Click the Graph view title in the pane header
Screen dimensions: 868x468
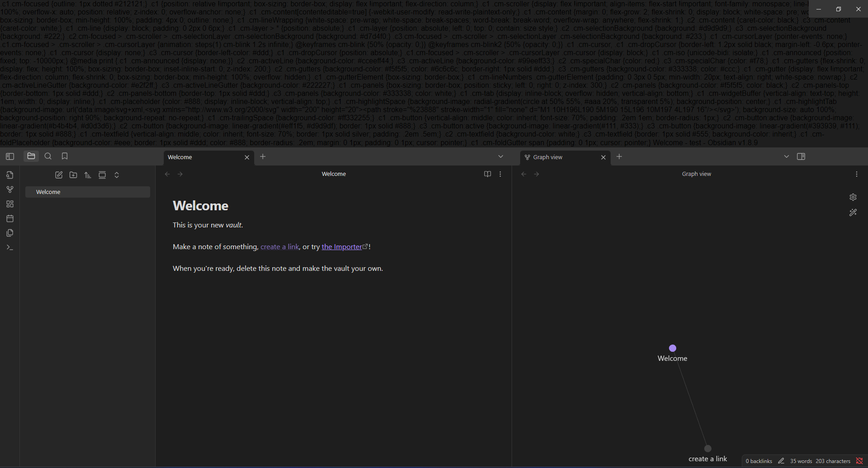pyautogui.click(x=697, y=174)
